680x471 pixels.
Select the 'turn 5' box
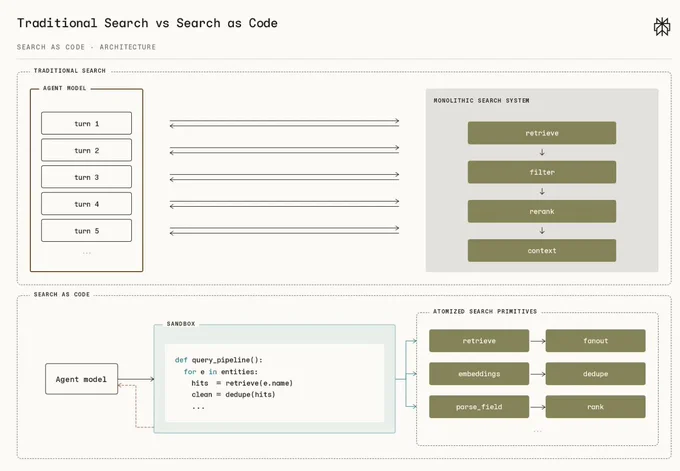click(86, 231)
